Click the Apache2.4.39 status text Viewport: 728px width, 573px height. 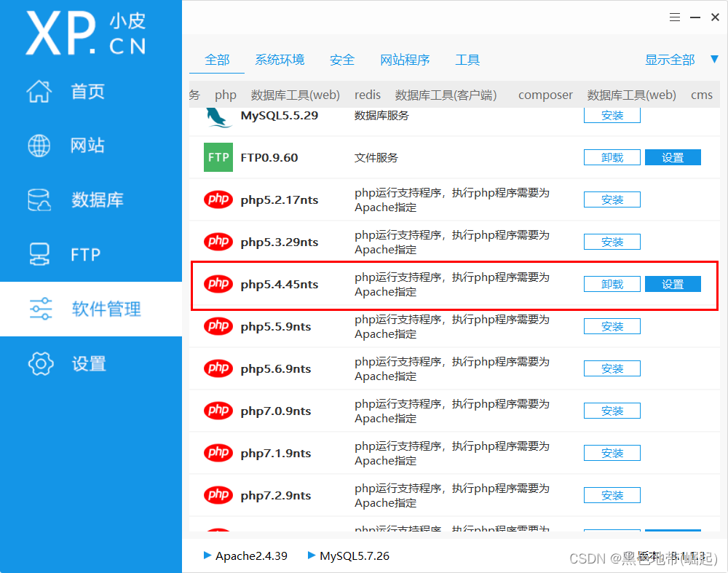pyautogui.click(x=251, y=556)
